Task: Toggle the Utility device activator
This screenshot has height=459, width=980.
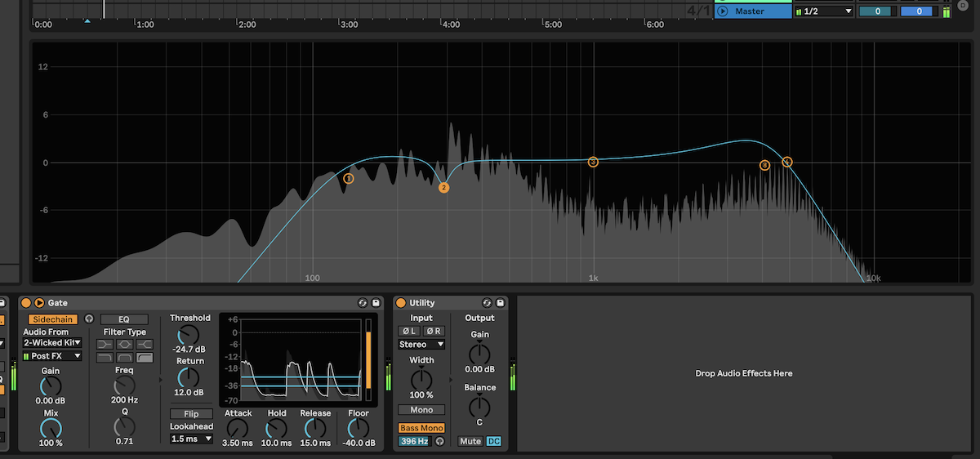Action: click(401, 303)
